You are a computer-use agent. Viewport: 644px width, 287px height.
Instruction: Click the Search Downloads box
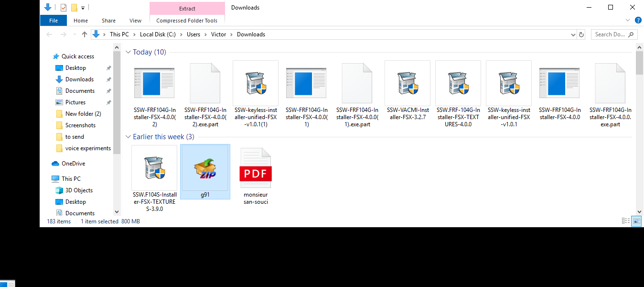(x=614, y=34)
